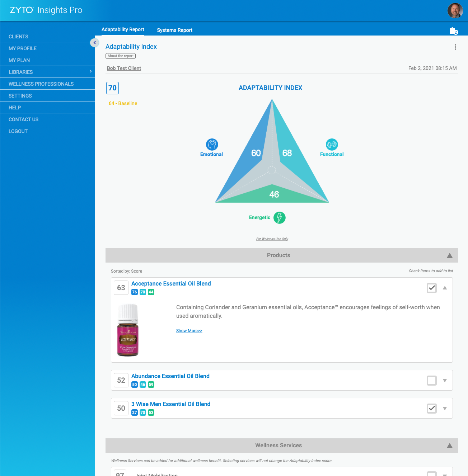Uncheck the Acceptance Essential Oil Blend checkbox
The height and width of the screenshot is (476, 468).
click(x=432, y=288)
